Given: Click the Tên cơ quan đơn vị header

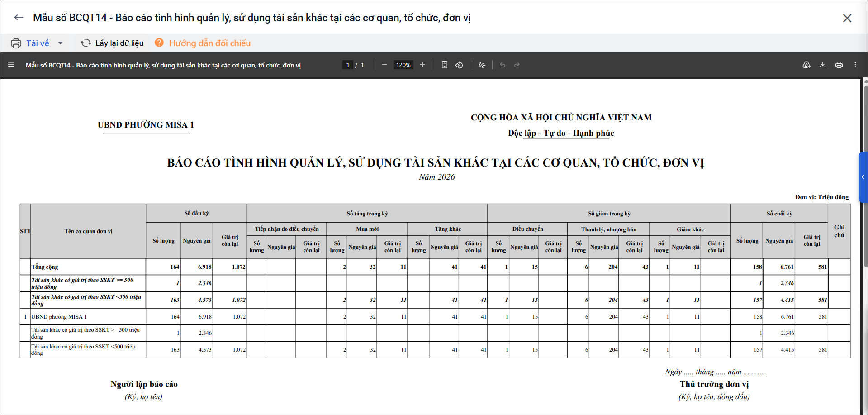Looking at the screenshot, I should pos(88,231).
